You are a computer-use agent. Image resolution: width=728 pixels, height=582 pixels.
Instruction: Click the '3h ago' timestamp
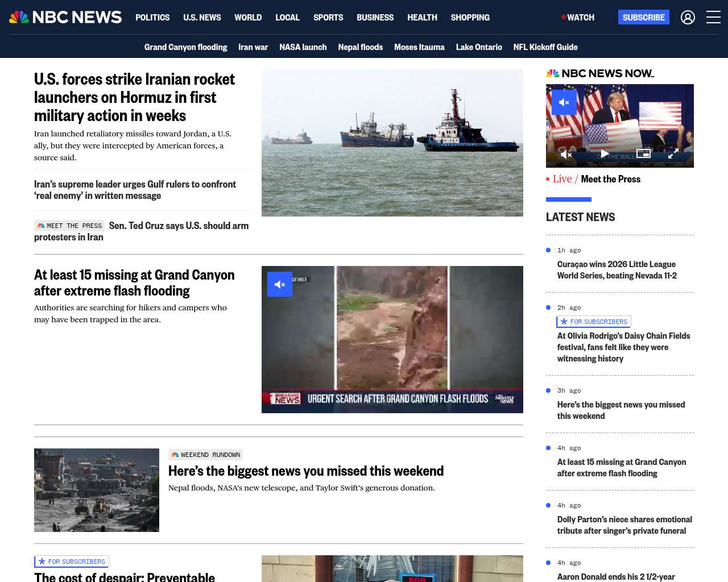tap(569, 390)
